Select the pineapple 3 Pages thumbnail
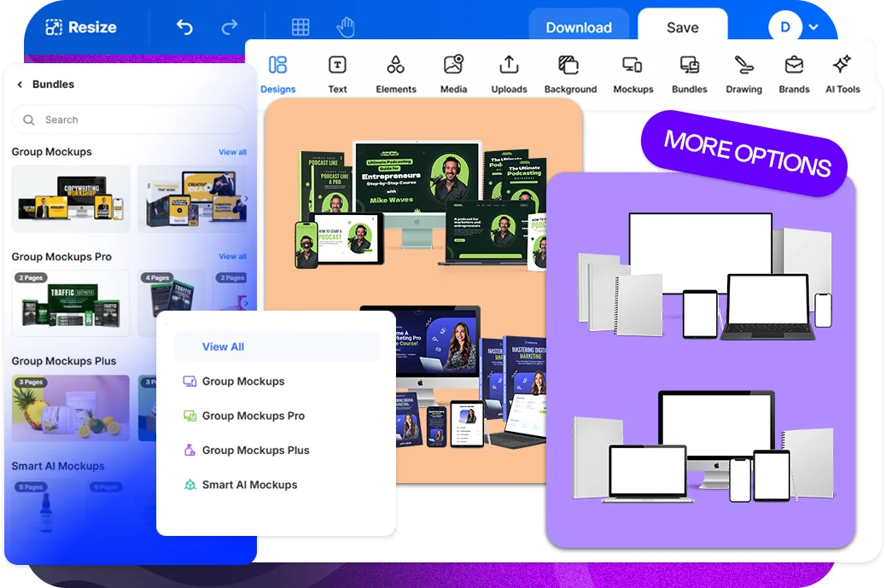Image resolution: width=886 pixels, height=588 pixels. click(x=71, y=408)
